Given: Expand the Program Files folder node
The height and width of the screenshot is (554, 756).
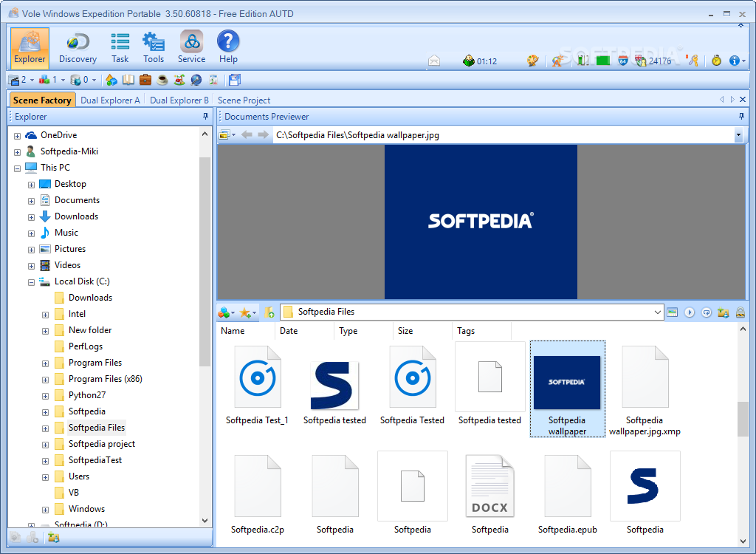Looking at the screenshot, I should (45, 364).
